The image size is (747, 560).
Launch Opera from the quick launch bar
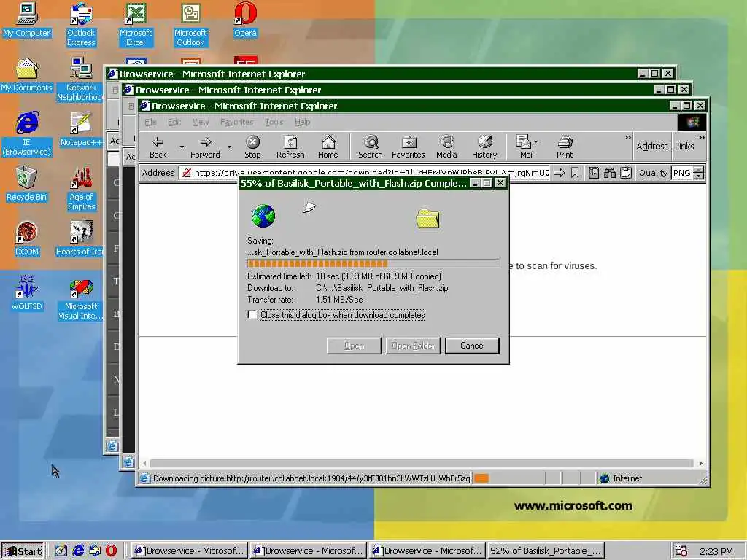(111, 551)
